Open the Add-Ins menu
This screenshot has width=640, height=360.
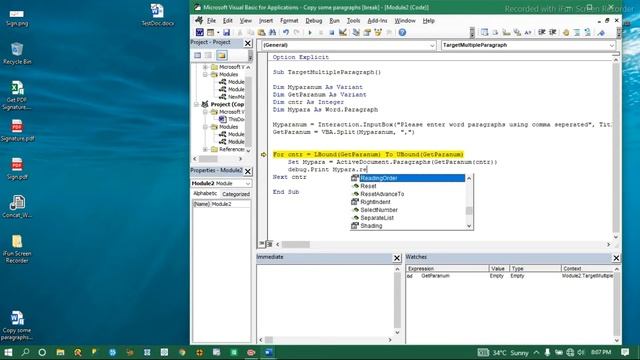coord(377,20)
